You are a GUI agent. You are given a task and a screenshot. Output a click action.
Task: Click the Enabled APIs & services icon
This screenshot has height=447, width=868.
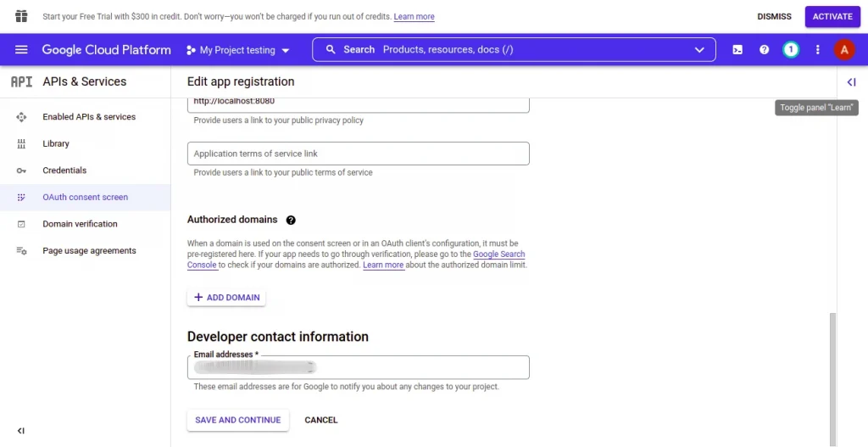coord(21,117)
